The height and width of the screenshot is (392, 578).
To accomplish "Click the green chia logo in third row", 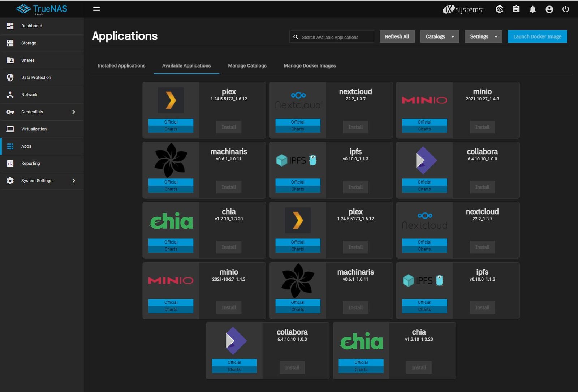I will (171, 221).
